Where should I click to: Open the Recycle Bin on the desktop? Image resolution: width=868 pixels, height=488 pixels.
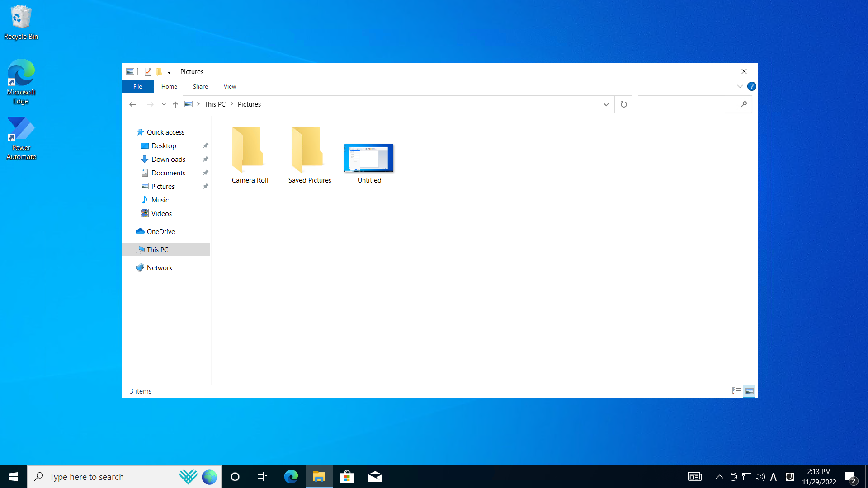click(21, 18)
